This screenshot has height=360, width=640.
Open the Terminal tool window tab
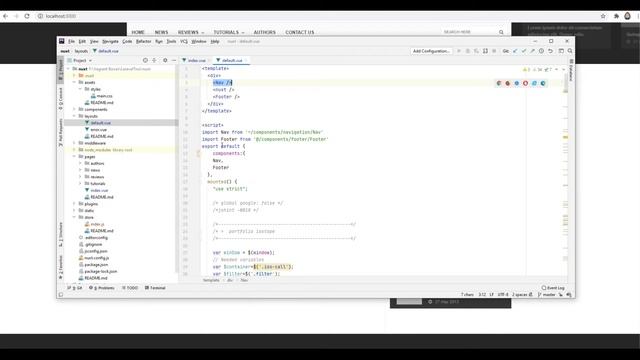tap(155, 288)
